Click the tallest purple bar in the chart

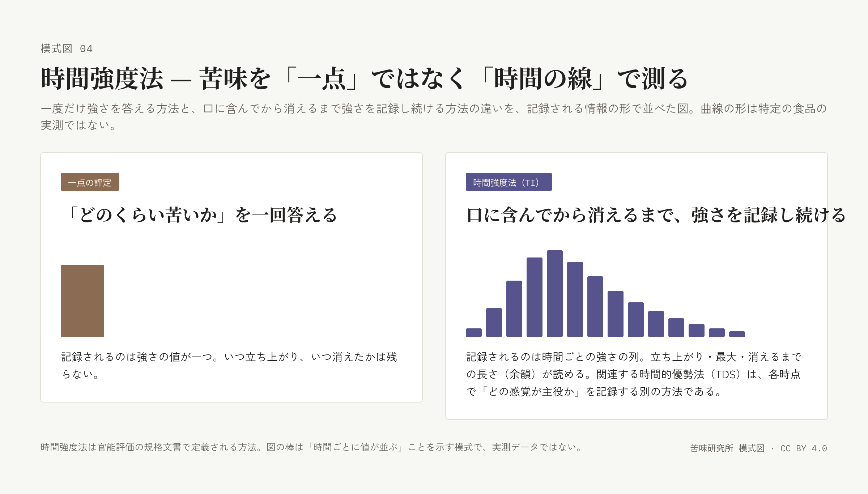(x=555, y=294)
